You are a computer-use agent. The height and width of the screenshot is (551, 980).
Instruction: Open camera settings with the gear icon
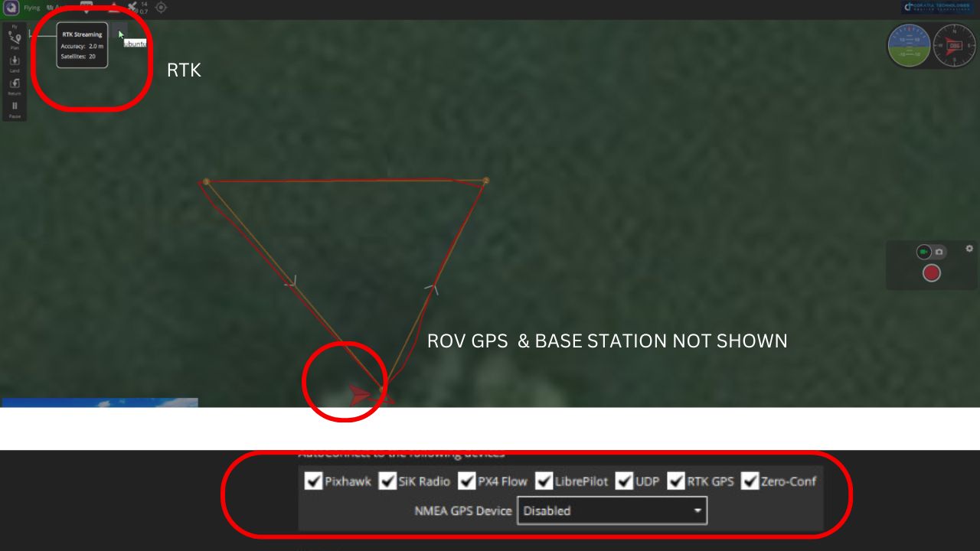point(969,249)
